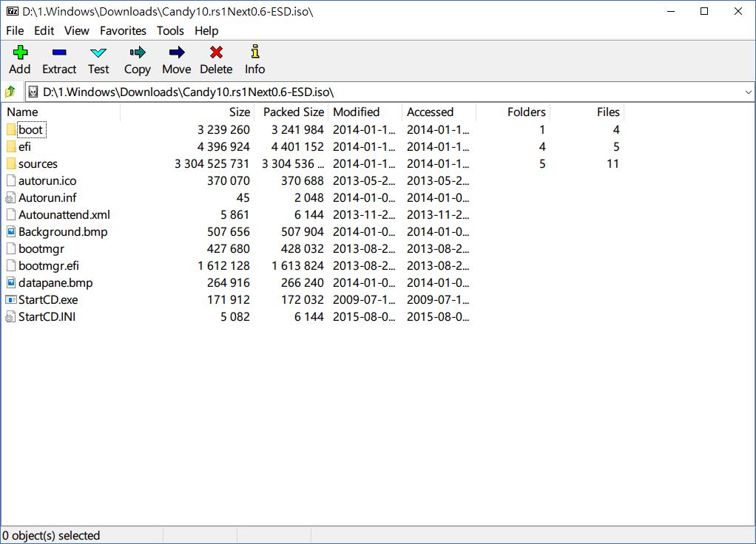Click the 7-Zip title bar icon

point(13,11)
